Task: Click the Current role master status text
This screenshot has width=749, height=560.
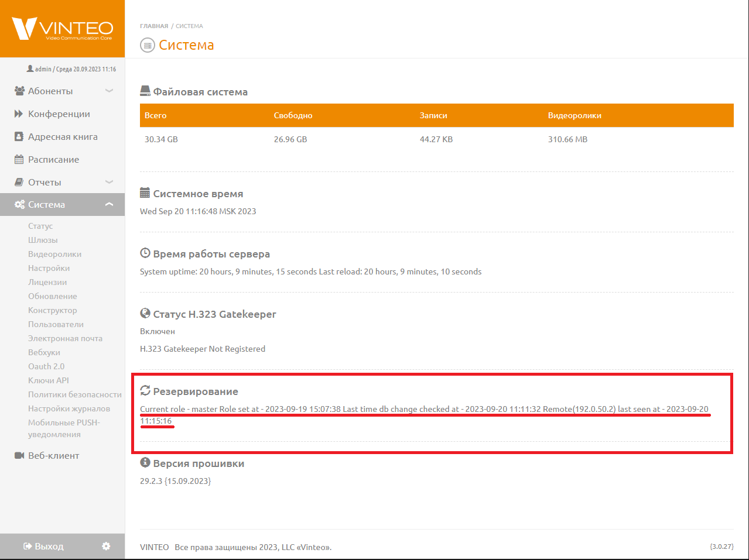Action: coord(424,415)
